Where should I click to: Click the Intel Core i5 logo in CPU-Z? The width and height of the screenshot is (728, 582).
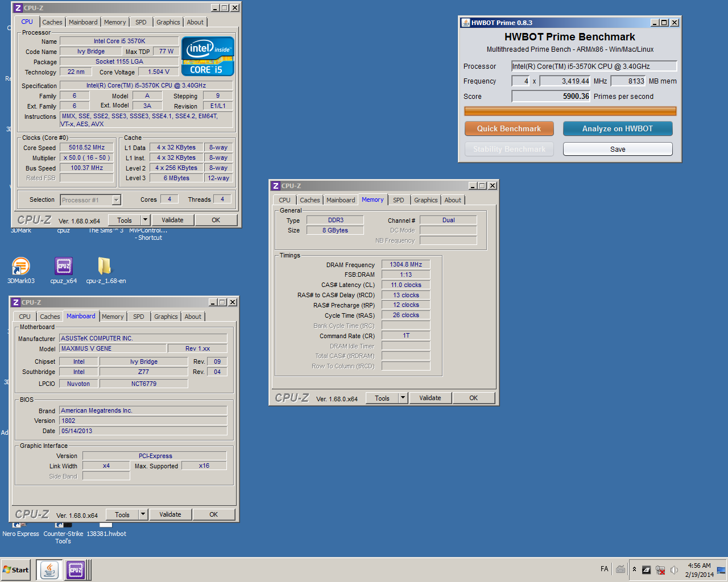[208, 56]
